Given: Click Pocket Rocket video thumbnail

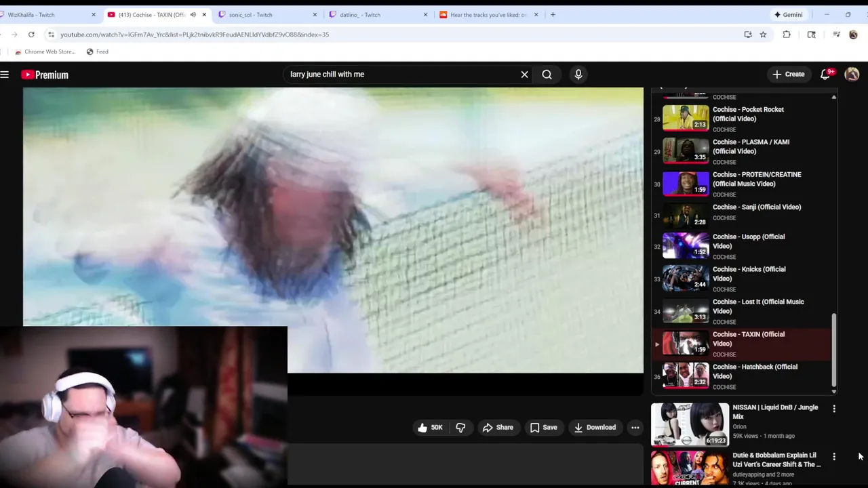Looking at the screenshot, I should click(x=686, y=118).
